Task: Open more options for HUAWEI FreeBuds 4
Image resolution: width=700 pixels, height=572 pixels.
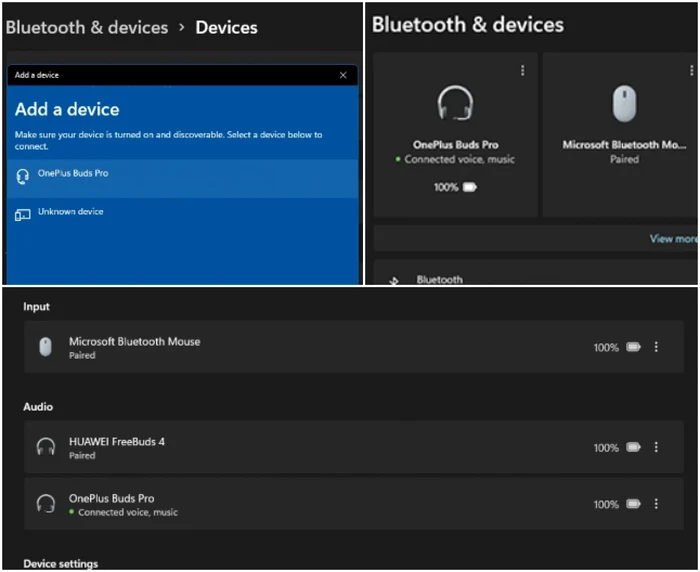Action: [656, 447]
